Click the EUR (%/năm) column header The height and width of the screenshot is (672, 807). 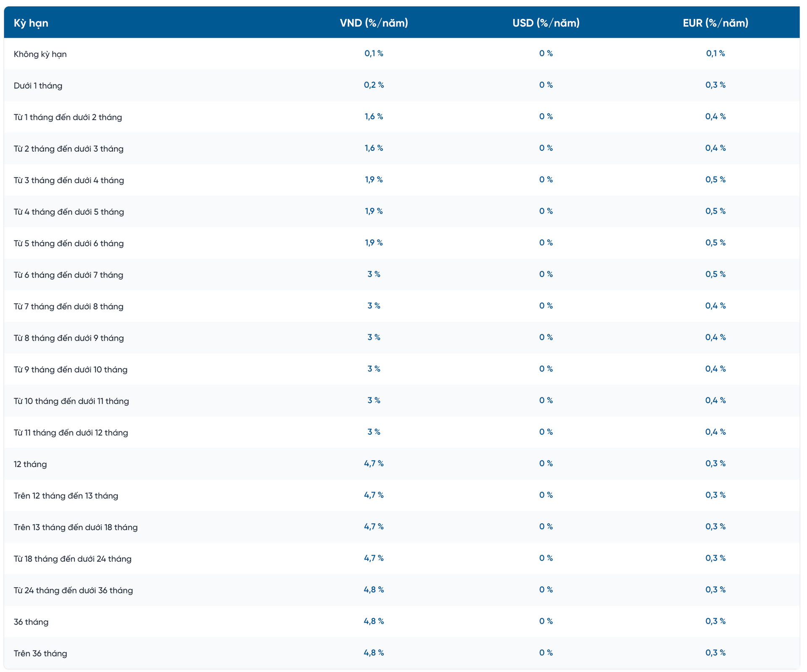point(715,23)
